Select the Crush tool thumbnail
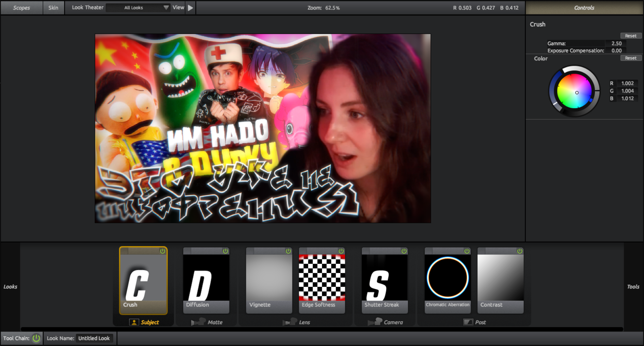This screenshot has width=644, height=346. click(143, 278)
